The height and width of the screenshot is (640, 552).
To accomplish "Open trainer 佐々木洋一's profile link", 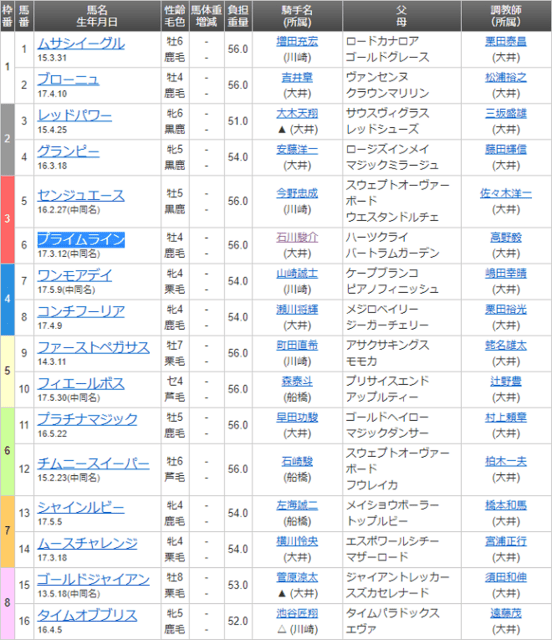I will pos(505,193).
